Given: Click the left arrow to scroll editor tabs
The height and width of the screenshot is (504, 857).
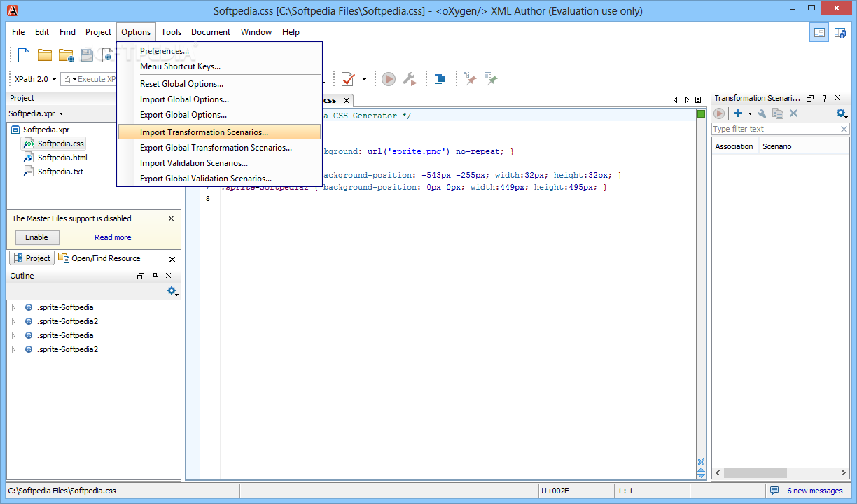Looking at the screenshot, I should point(676,100).
